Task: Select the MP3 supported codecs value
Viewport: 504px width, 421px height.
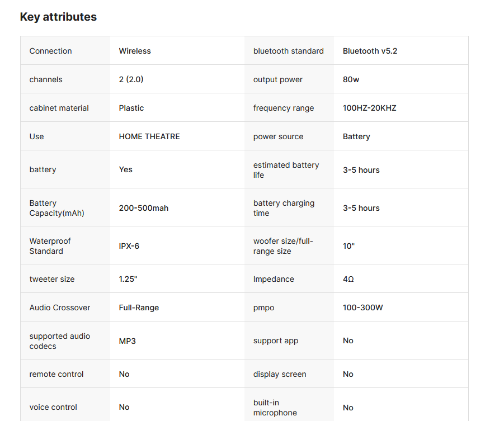Action: click(x=127, y=340)
